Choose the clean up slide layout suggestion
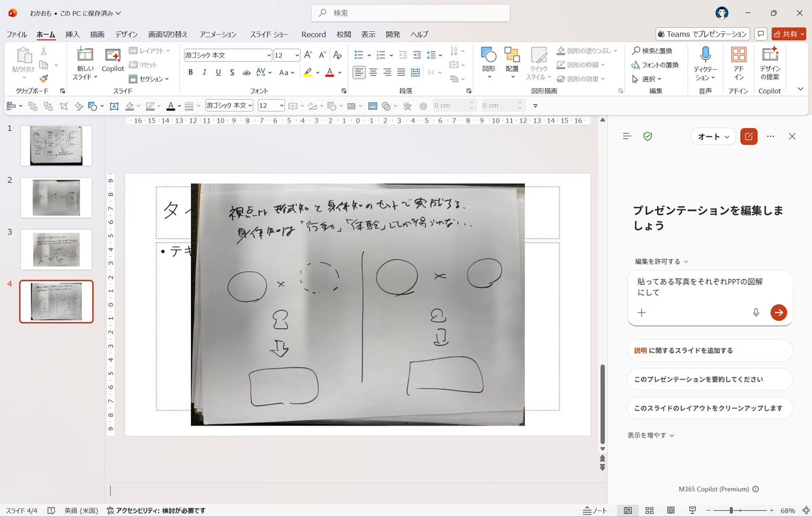 [710, 408]
